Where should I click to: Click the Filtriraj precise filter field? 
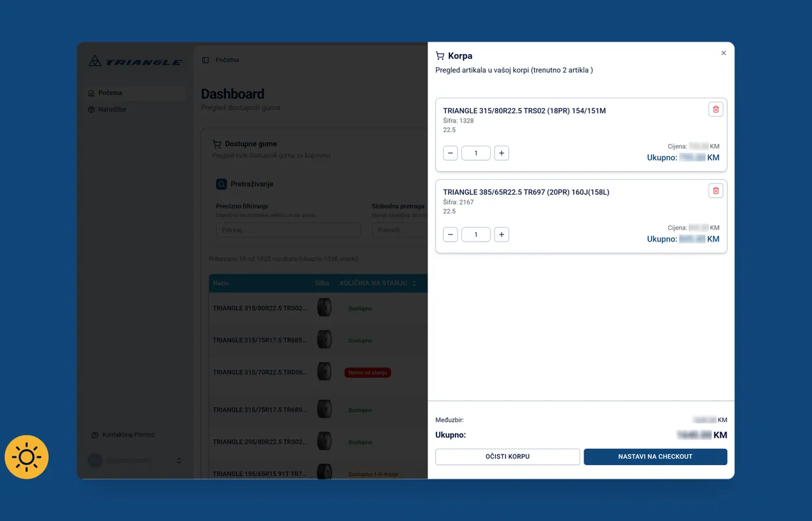point(288,230)
